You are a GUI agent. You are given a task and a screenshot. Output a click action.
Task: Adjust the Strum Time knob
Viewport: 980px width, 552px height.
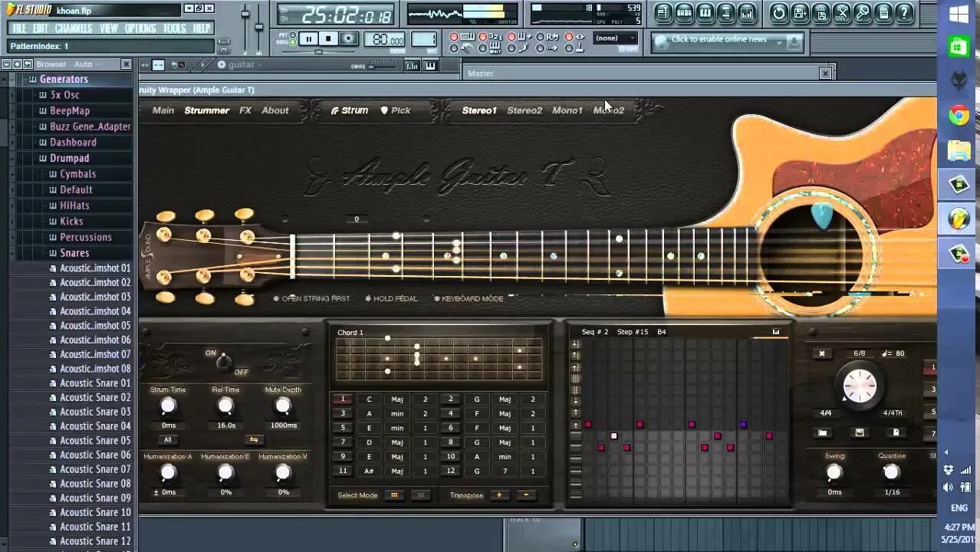168,406
